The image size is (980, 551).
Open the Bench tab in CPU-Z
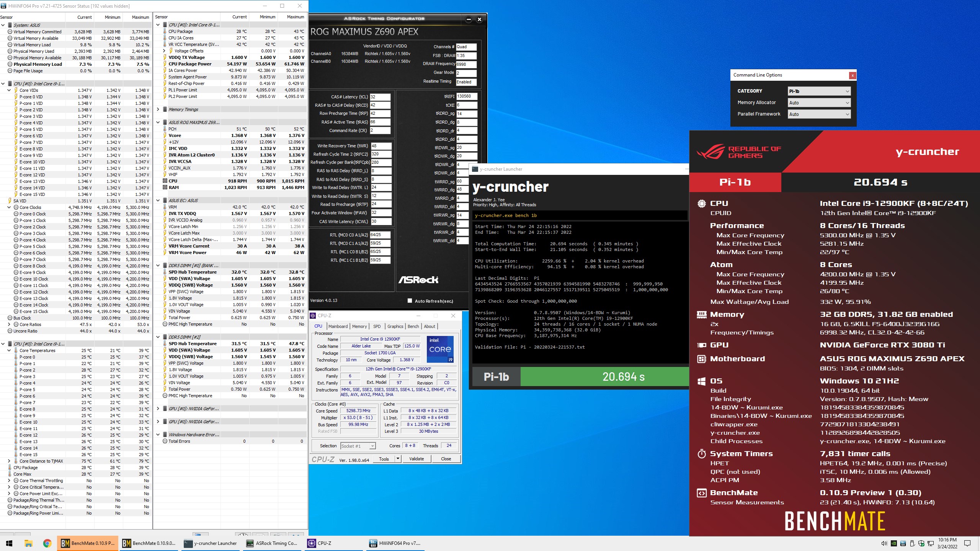pyautogui.click(x=413, y=326)
